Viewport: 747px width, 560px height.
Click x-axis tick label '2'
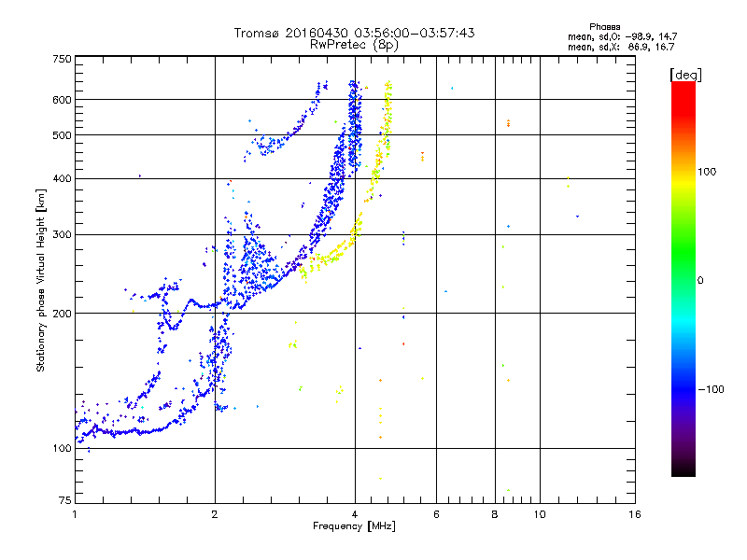coord(215,514)
